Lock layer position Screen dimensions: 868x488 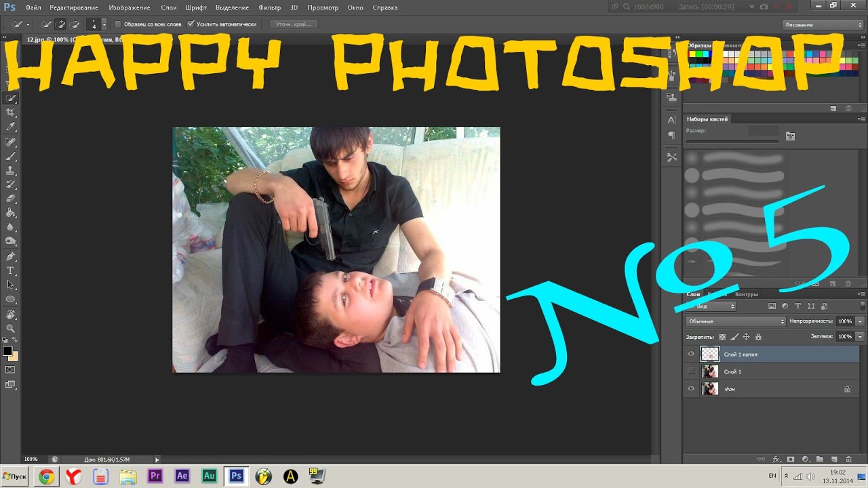[746, 337]
